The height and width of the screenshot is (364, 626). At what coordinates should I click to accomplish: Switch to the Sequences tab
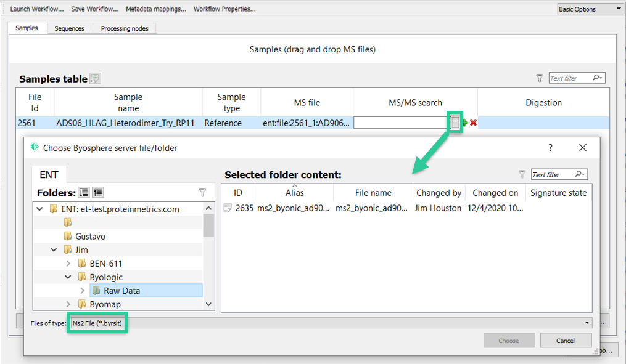(70, 28)
